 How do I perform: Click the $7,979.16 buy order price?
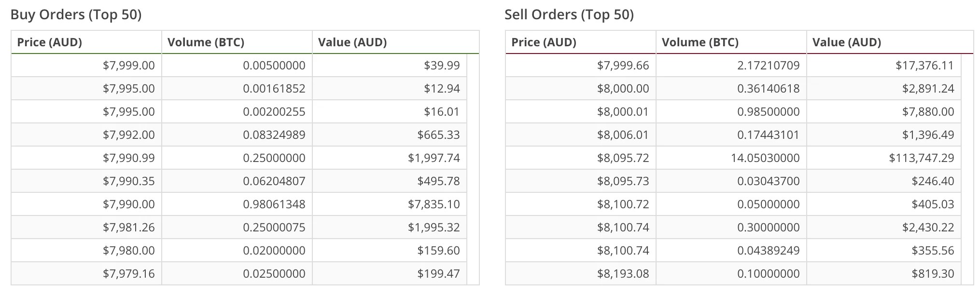click(x=128, y=274)
